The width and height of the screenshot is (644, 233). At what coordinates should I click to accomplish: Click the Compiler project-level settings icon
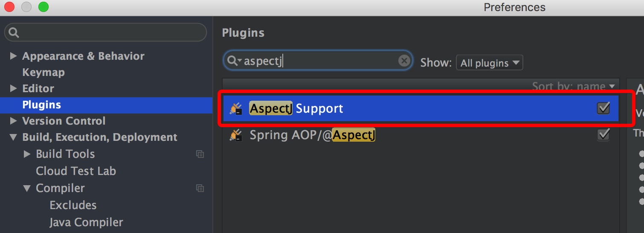tap(200, 188)
